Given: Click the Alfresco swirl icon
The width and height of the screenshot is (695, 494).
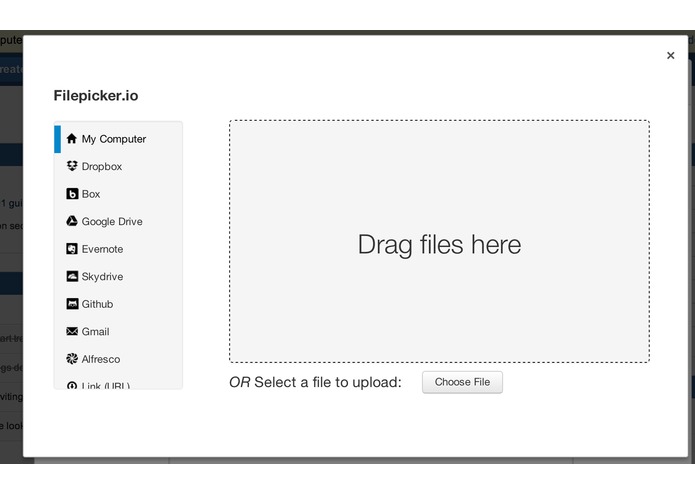Looking at the screenshot, I should [x=72, y=358].
